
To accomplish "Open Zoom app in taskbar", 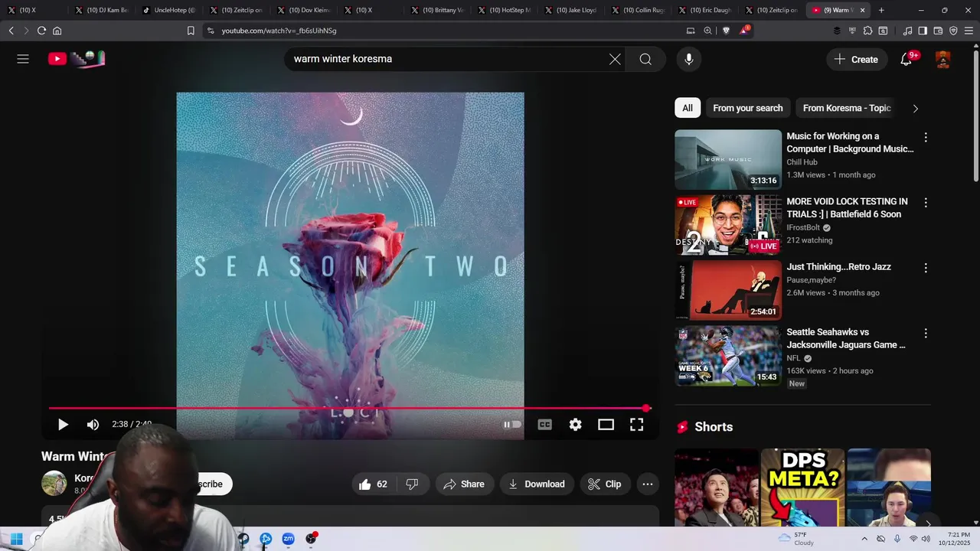I will (288, 539).
